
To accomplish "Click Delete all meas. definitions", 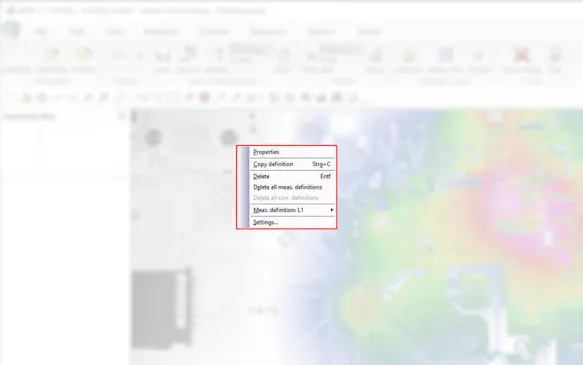I will tap(292, 187).
